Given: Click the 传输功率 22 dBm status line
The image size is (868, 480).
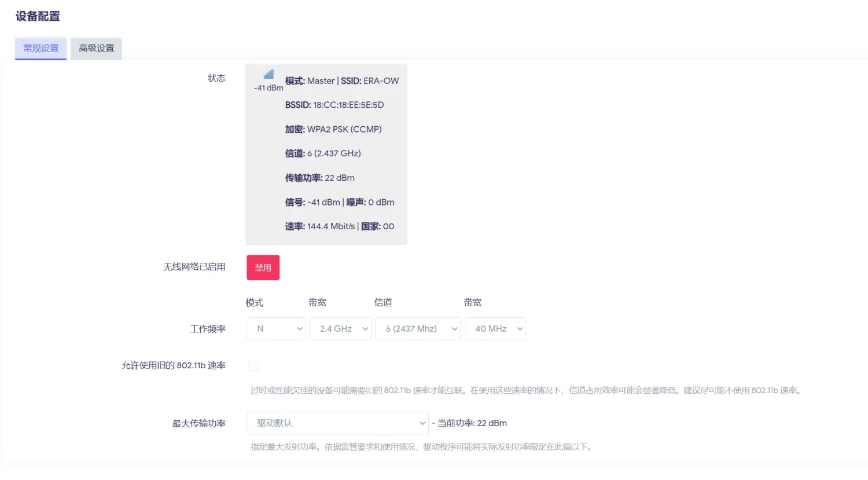Looking at the screenshot, I should pos(319,178).
